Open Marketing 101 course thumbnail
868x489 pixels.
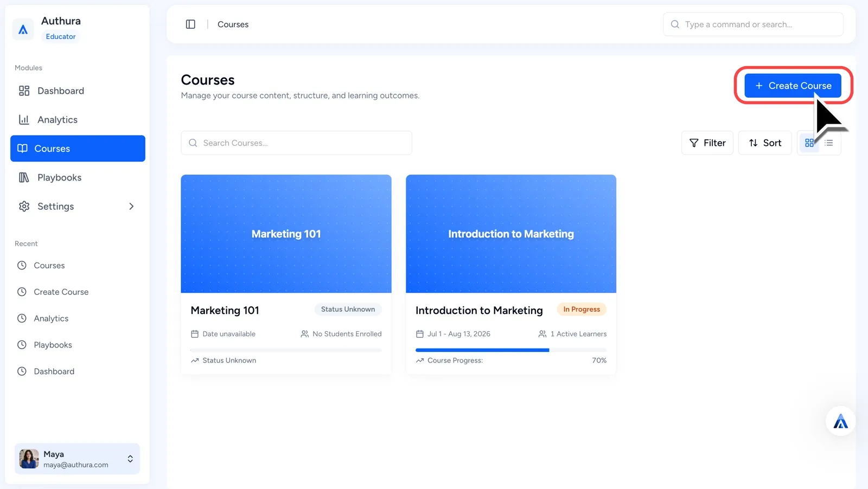tap(286, 234)
